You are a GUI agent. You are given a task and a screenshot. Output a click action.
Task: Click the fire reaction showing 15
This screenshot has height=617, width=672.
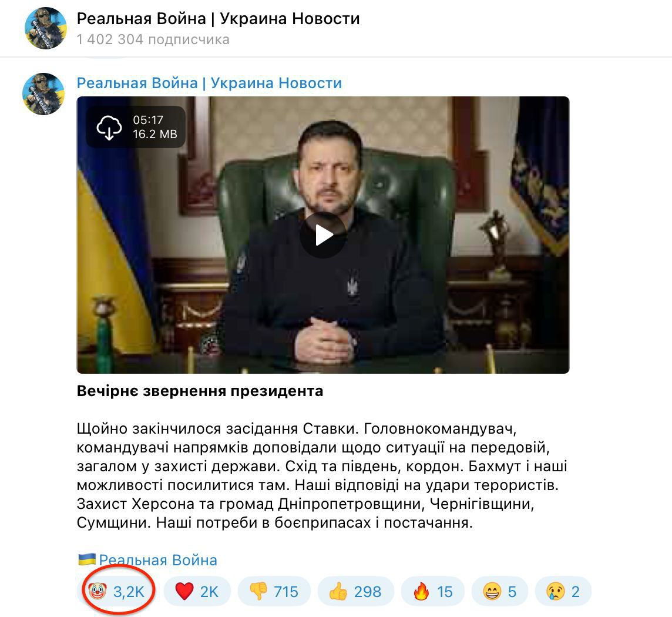tap(433, 591)
